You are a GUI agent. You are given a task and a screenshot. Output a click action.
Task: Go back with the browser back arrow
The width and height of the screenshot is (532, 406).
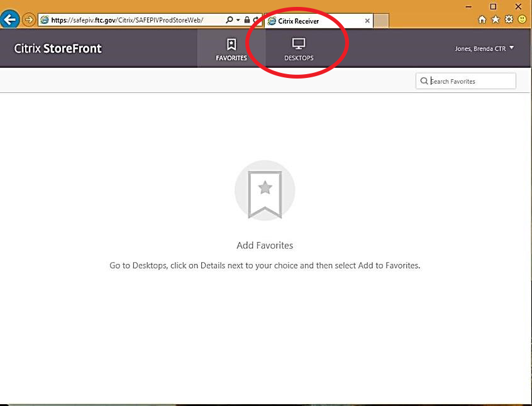point(9,19)
